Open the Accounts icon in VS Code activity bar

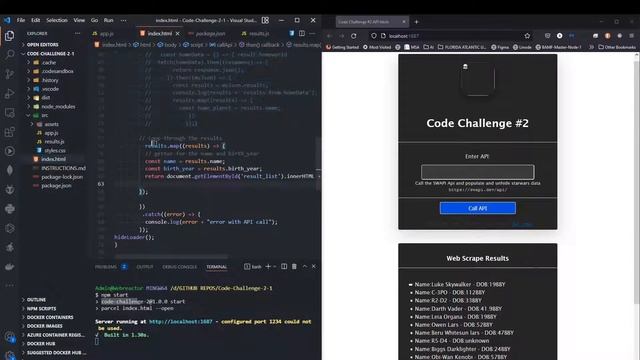tap(9, 337)
